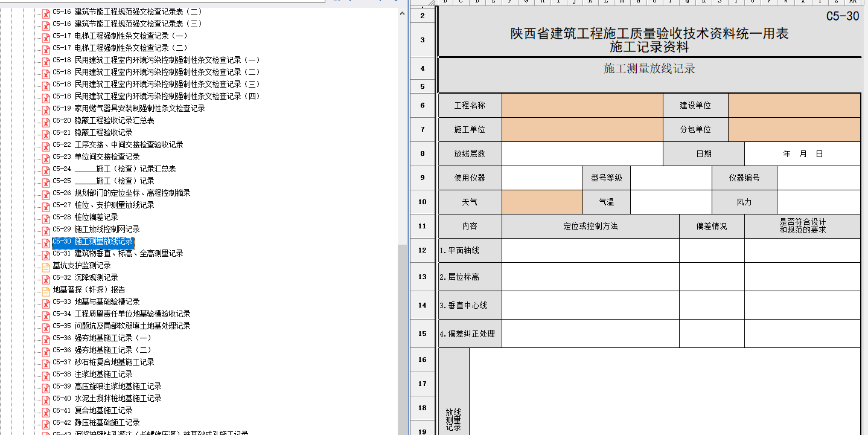
Task: Click the yellow document icon of 地基普探（钎探）报告
Action: pyautogui.click(x=46, y=291)
